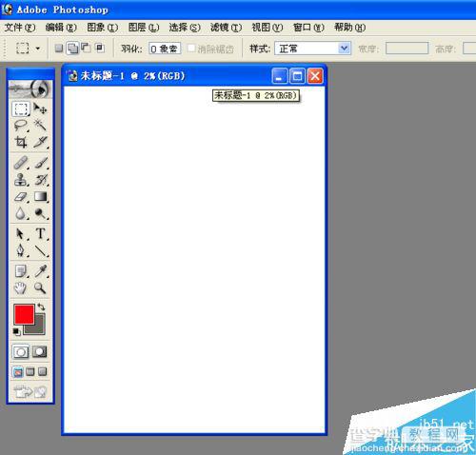The width and height of the screenshot is (476, 455).
Task: Click Jump to ImageReady button
Action: point(30,392)
